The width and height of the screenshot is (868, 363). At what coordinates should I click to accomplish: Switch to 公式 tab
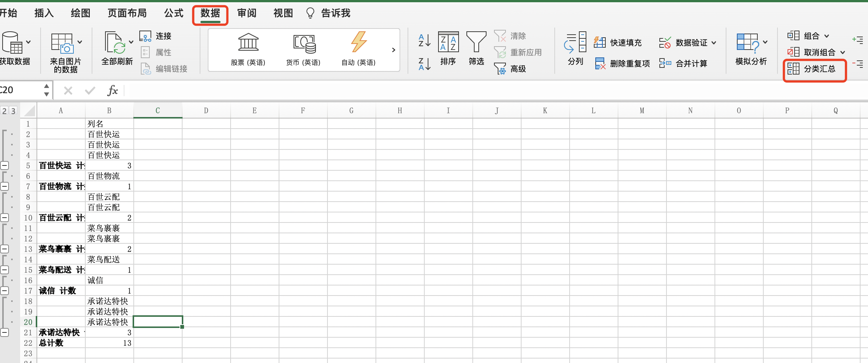coord(174,13)
